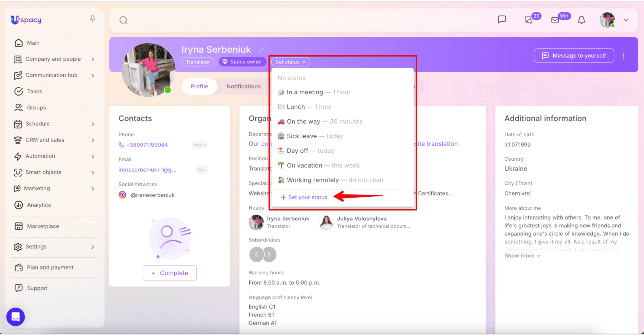The height and width of the screenshot is (335, 644).
Task: Select Lunch status
Action: (342, 107)
